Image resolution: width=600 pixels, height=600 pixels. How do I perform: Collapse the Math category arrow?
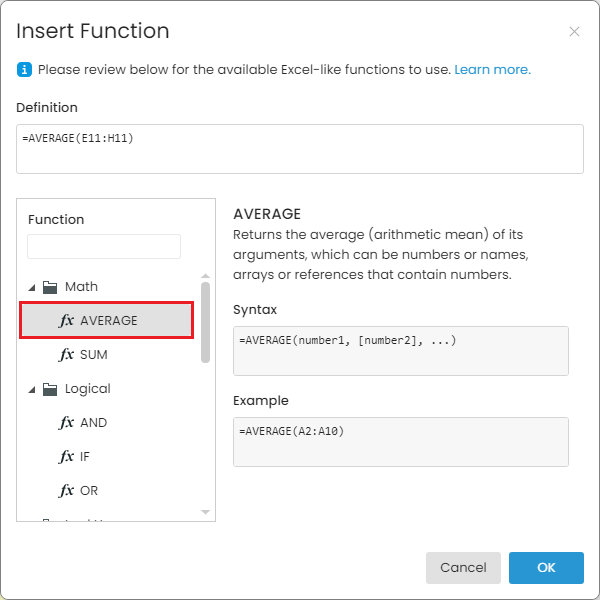[32, 287]
